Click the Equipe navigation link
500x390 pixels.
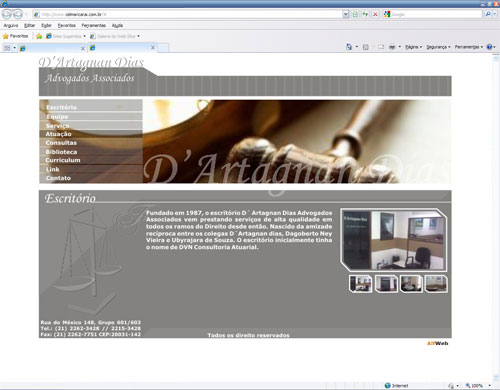[57, 117]
